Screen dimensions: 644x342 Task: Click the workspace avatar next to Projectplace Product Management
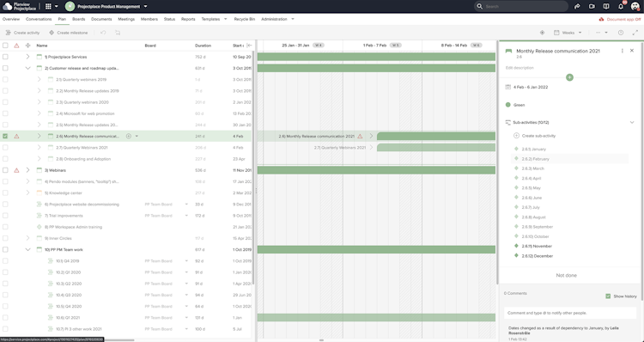point(70,7)
